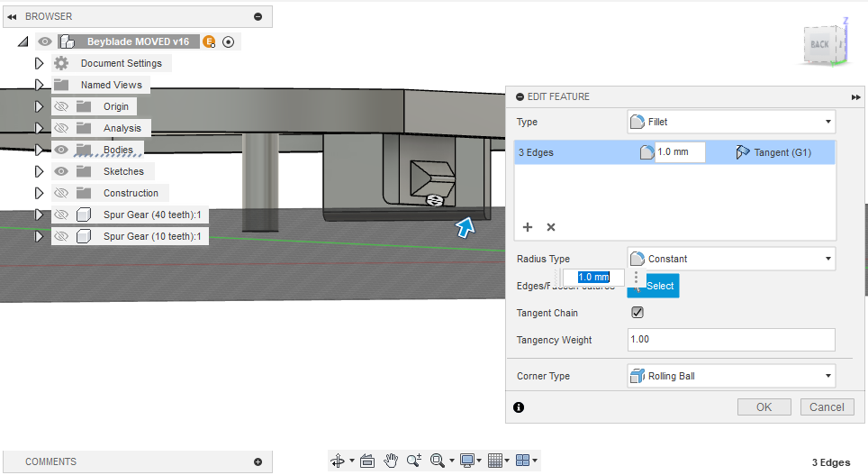This screenshot has width=868, height=475.
Task: Select the Zoom tool icon
Action: (414, 461)
